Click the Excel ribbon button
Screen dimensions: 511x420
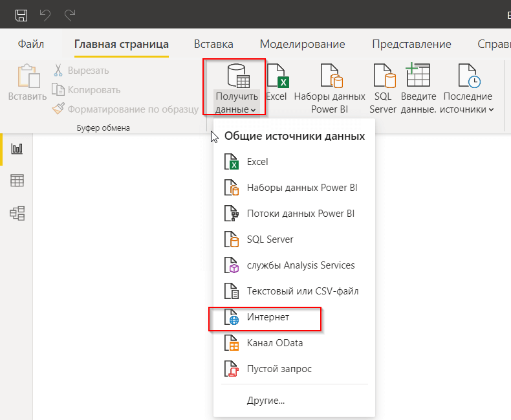coord(276,82)
